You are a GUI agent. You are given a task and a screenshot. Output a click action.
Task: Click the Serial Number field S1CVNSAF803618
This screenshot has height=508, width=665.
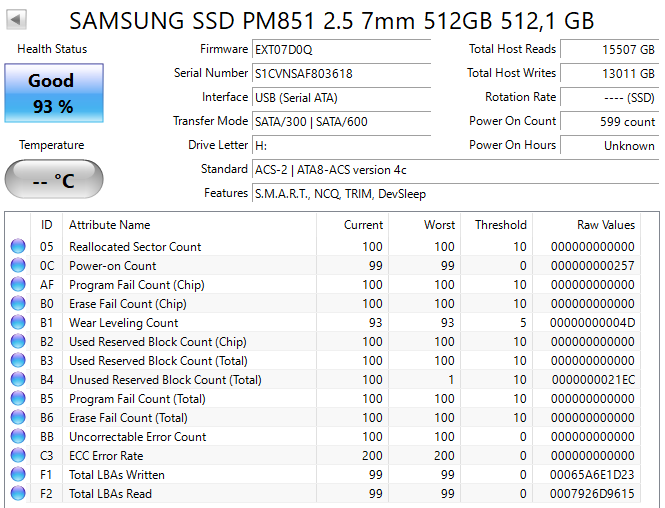tap(341, 74)
